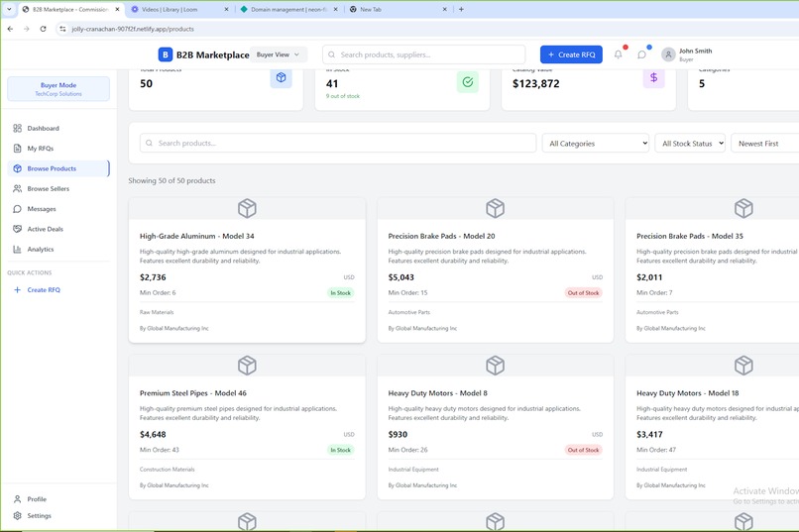Image resolution: width=799 pixels, height=532 pixels.
Task: Click In Stock badge on High-Grade Aluminum card
Action: click(x=340, y=292)
